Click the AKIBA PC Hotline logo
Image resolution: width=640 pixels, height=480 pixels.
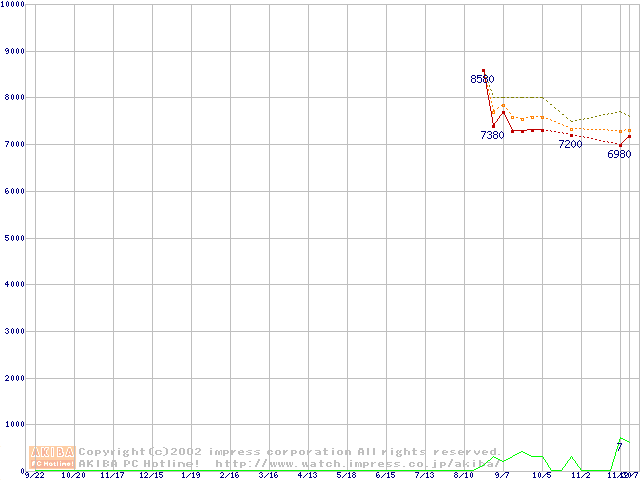[x=53, y=457]
